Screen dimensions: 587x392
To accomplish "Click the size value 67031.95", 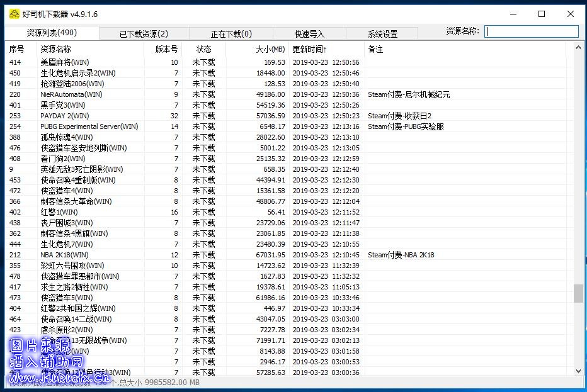I will (271, 255).
